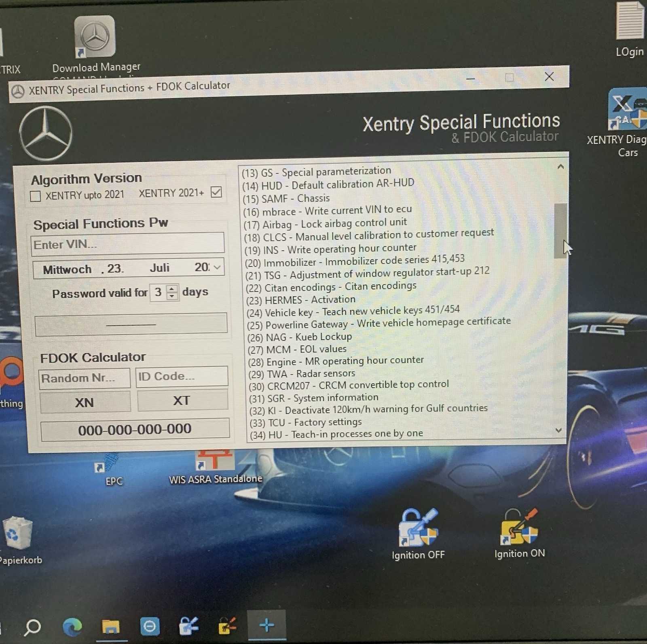Screen dimensions: 647x644
Task: Click the title bar Mercedes icon of XENTRY window
Action: [x=17, y=91]
